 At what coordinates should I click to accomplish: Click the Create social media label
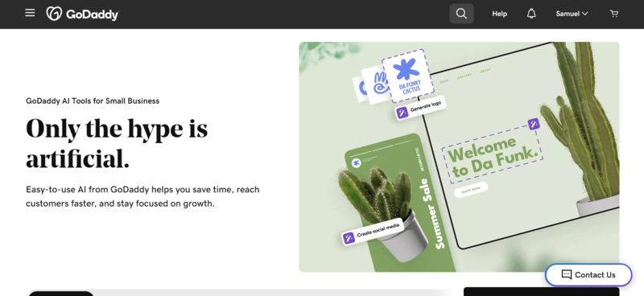click(378, 230)
